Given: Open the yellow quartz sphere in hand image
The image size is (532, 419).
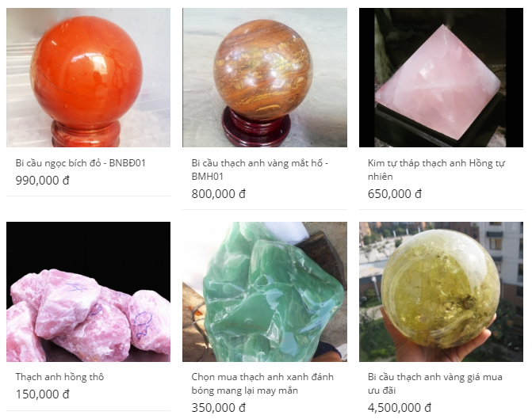Looking at the screenshot, I should pos(441,292).
